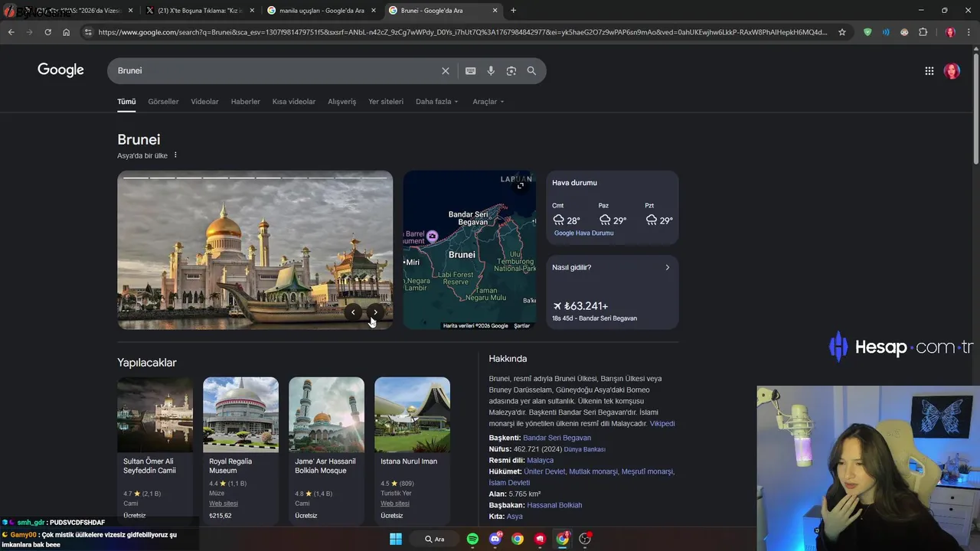The height and width of the screenshot is (551, 980).
Task: Open the Istana Nurul Iman thumbnail
Action: (412, 414)
